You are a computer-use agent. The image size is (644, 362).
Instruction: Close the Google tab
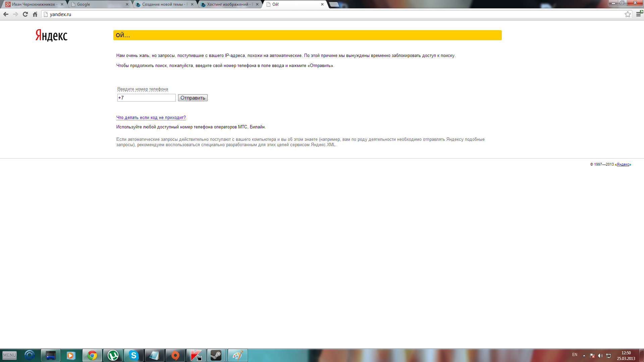coord(127,4)
